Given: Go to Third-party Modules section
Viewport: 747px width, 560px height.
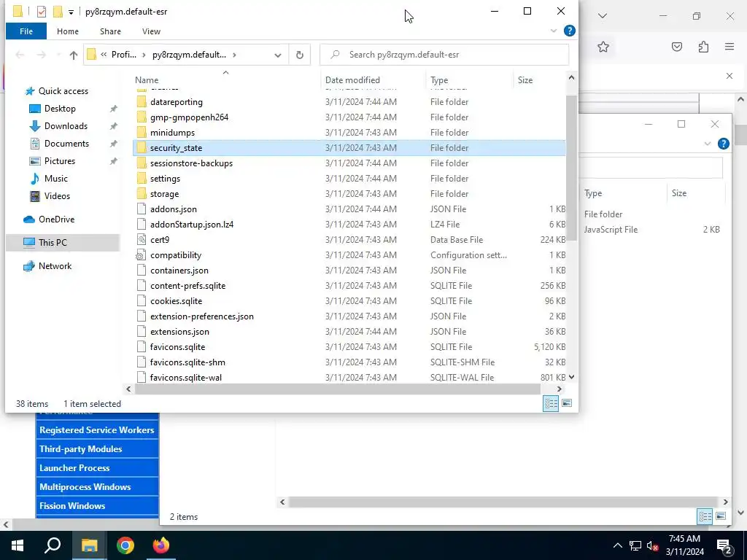Looking at the screenshot, I should pos(97,449).
